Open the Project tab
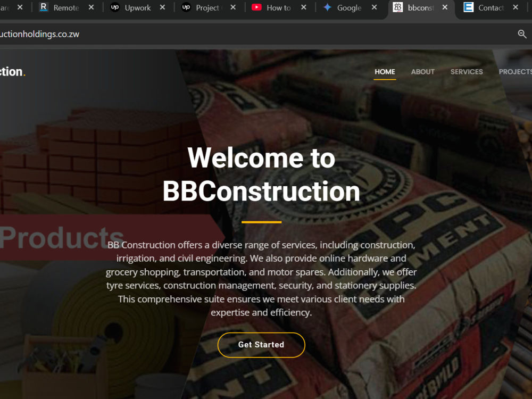 (207, 7)
